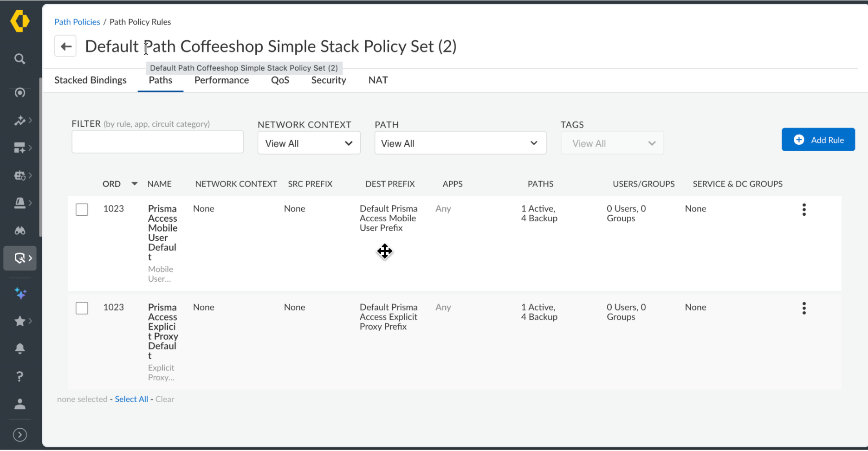
Task: Select checkbox for Prisma Access Mobile User Default
Action: pyautogui.click(x=82, y=210)
